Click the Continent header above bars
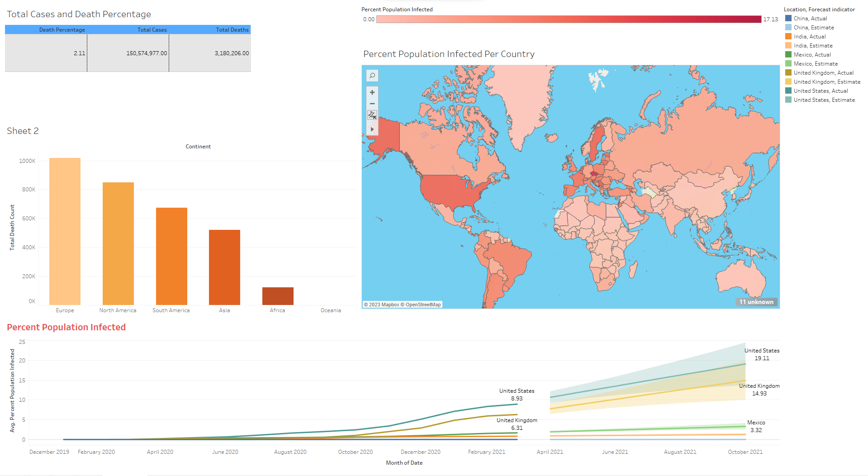The width and height of the screenshot is (868, 476). coord(198,147)
